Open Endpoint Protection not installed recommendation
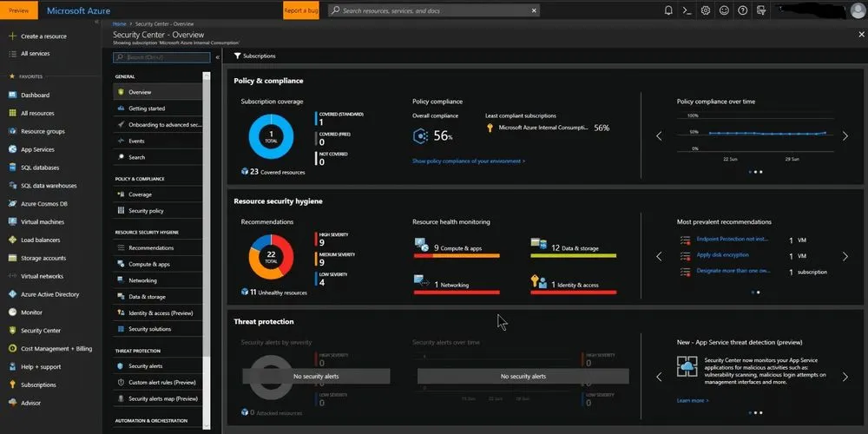Screen dimensions: 868x434 click(733, 240)
